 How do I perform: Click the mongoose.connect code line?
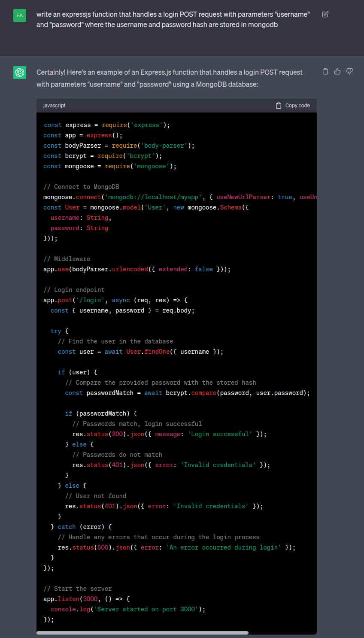coord(172,197)
